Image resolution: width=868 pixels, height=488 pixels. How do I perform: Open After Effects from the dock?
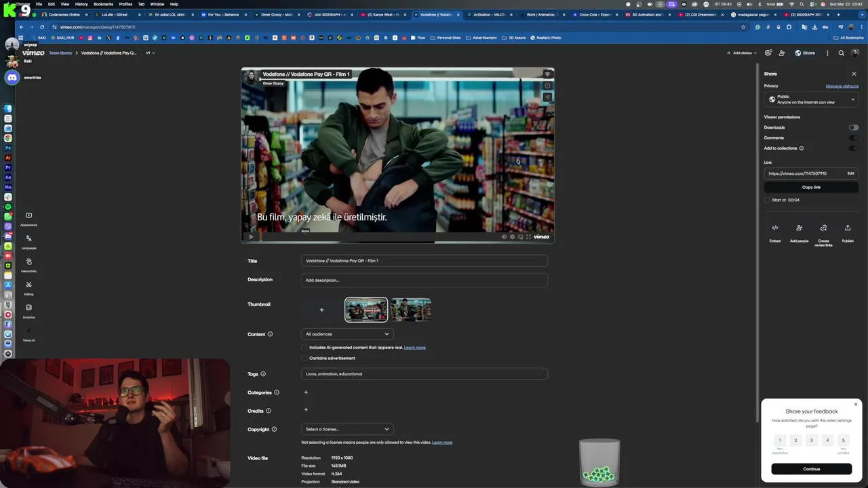(x=8, y=177)
